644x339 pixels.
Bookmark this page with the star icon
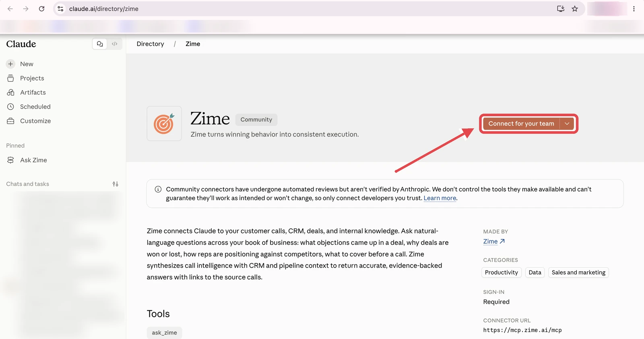575,8
